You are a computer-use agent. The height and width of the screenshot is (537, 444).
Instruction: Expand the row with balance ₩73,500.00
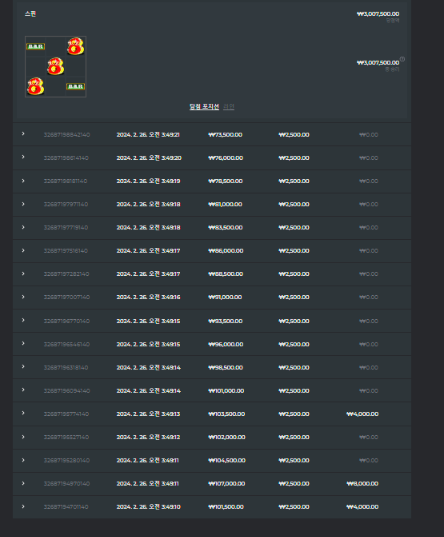coord(23,134)
